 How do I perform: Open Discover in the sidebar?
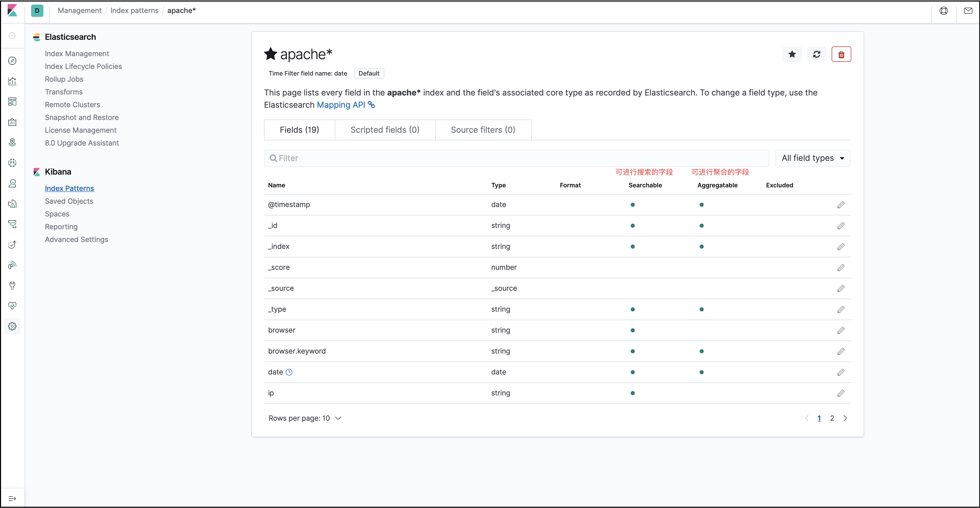[x=12, y=61]
